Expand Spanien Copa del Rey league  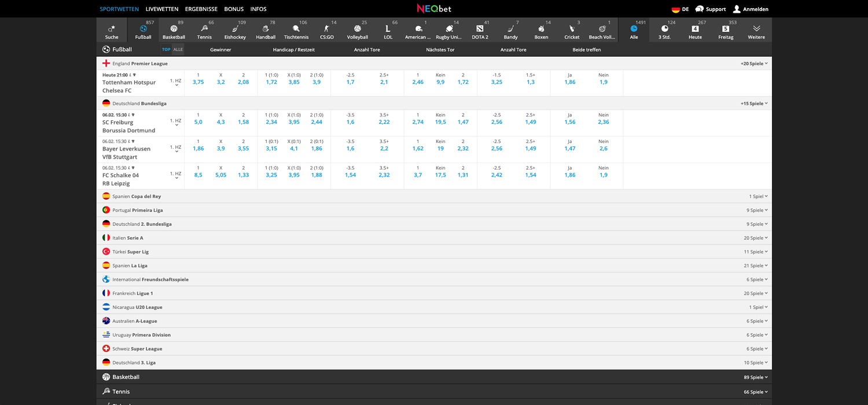pyautogui.click(x=434, y=196)
